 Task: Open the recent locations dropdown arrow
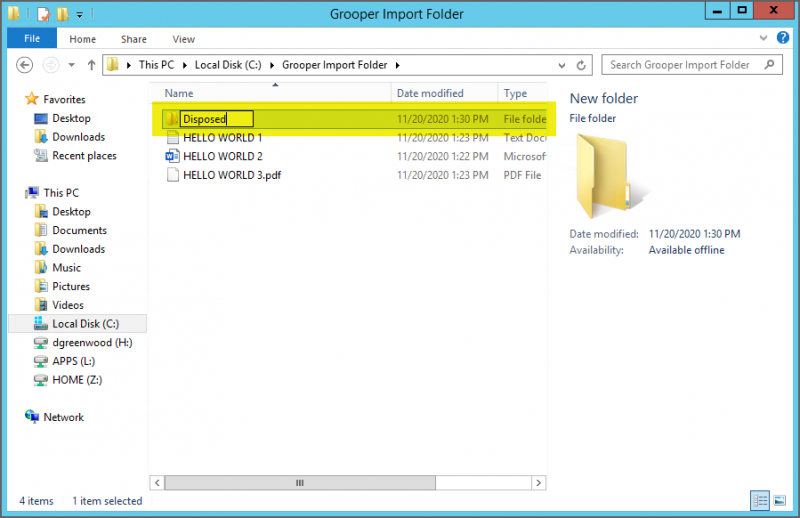pyautogui.click(x=71, y=65)
